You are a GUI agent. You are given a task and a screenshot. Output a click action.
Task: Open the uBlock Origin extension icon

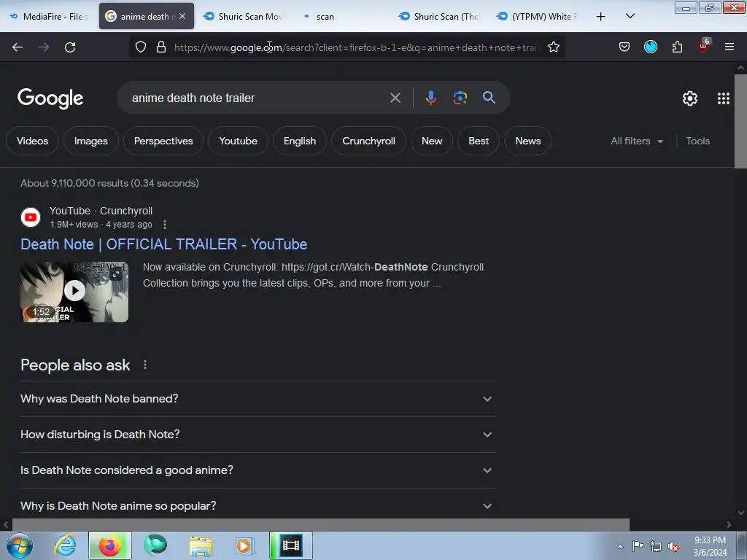point(703,46)
